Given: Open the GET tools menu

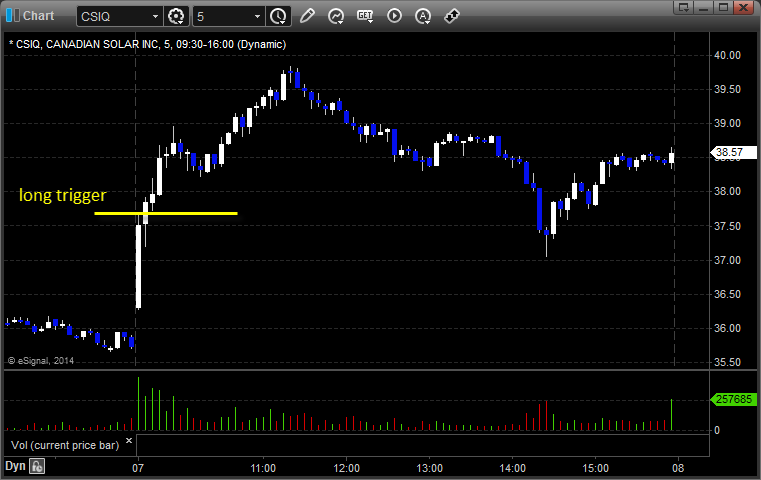Looking at the screenshot, I should [365, 16].
